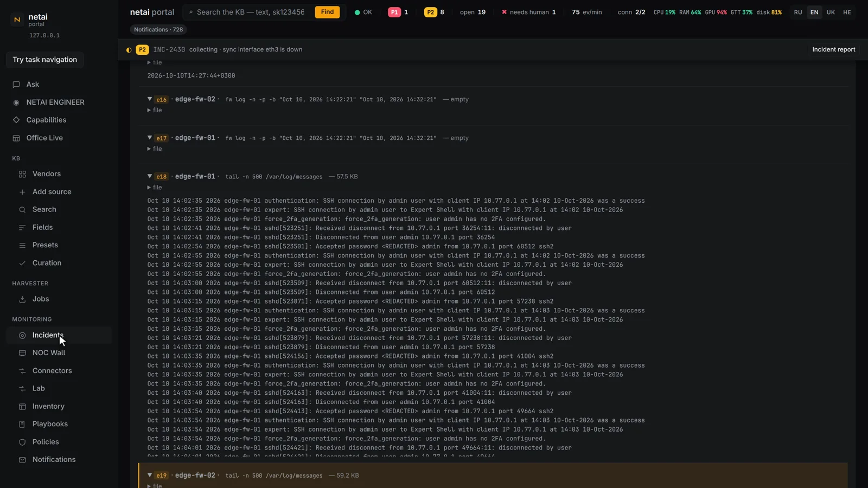
Task: Click the P1 incident count badge
Action: [x=394, y=12]
